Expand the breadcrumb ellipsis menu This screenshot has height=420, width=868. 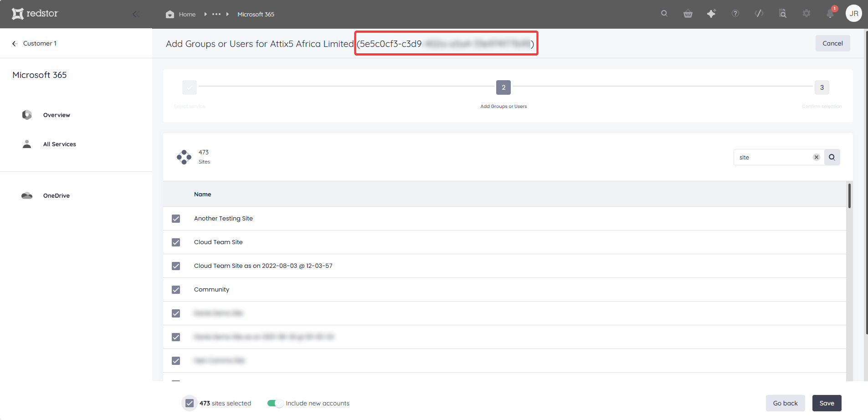pos(216,14)
